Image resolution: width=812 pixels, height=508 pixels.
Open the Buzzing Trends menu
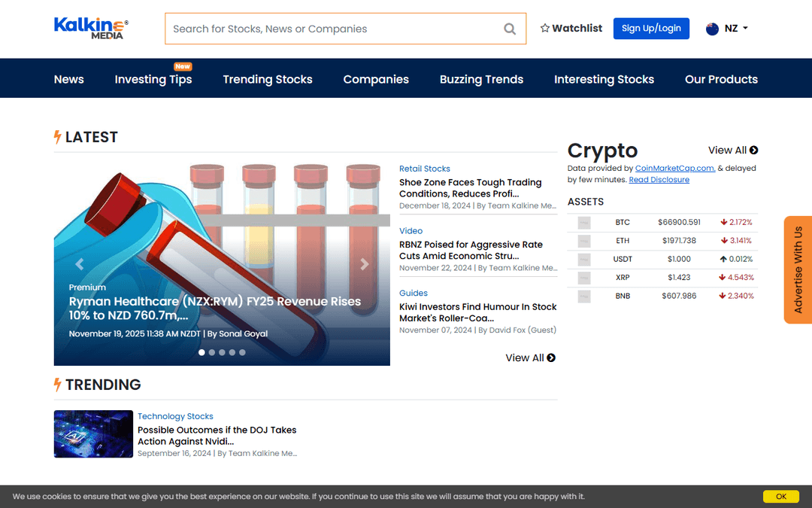(x=482, y=79)
